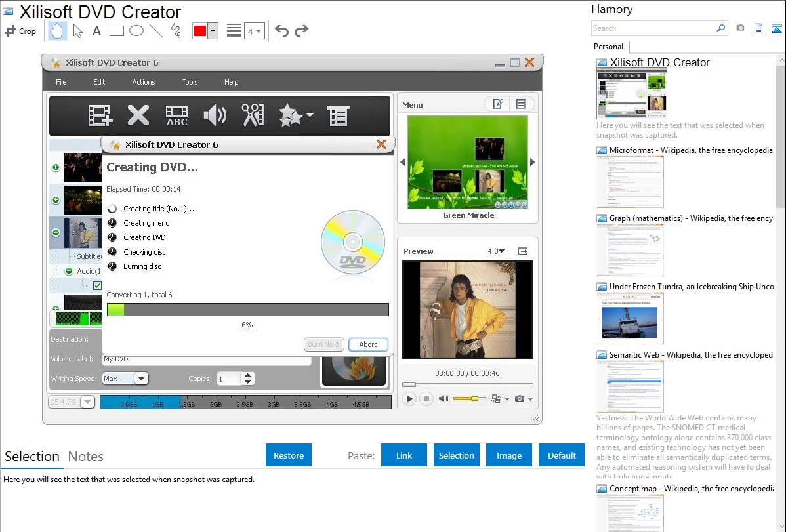786x532 pixels.
Task: Click the preview detach window icon
Action: click(x=522, y=251)
